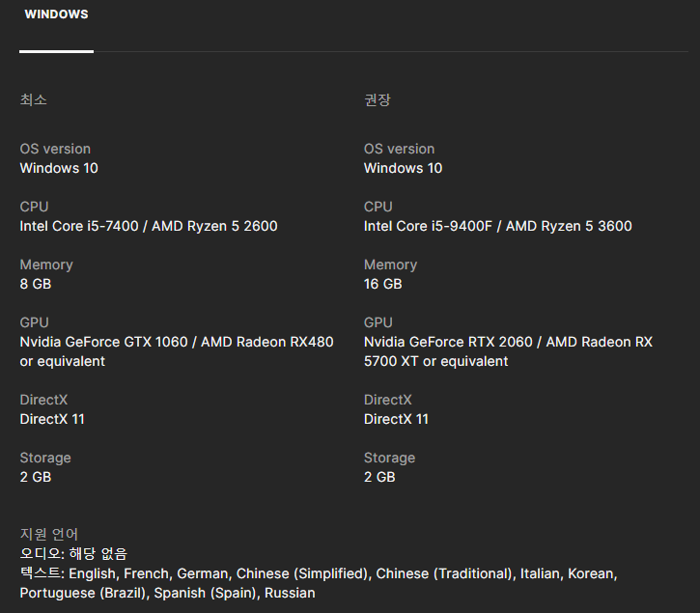Select the recommended 2 GB storage value
Screen dimensions: 700x613
379,477
